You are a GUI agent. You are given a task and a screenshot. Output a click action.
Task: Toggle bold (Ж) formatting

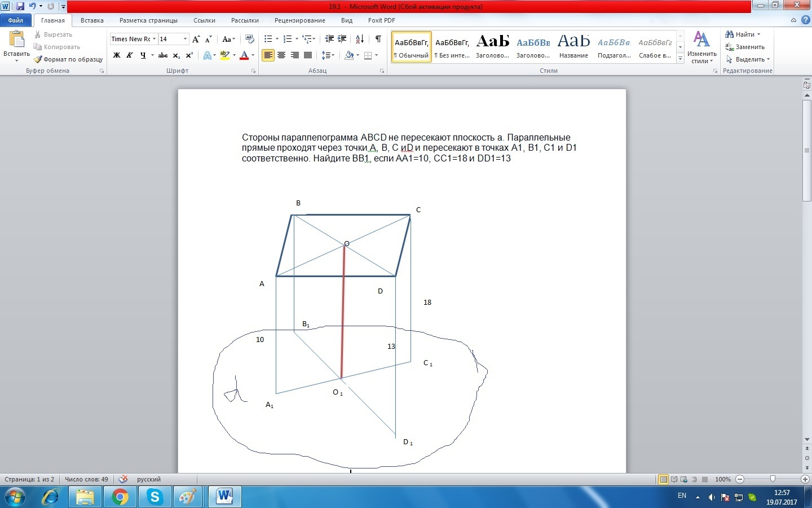click(x=117, y=55)
